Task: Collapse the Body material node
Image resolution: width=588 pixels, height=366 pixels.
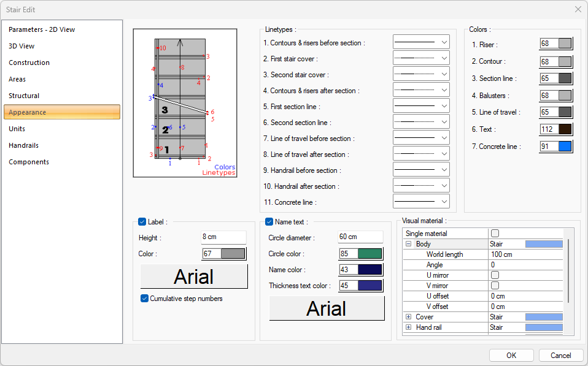Action: click(408, 244)
